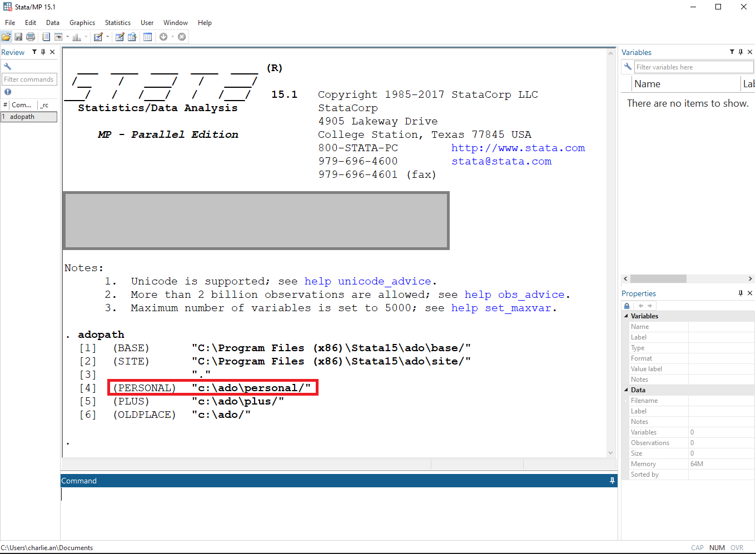
Task: Open the help set_maxvar link
Action: (x=501, y=308)
